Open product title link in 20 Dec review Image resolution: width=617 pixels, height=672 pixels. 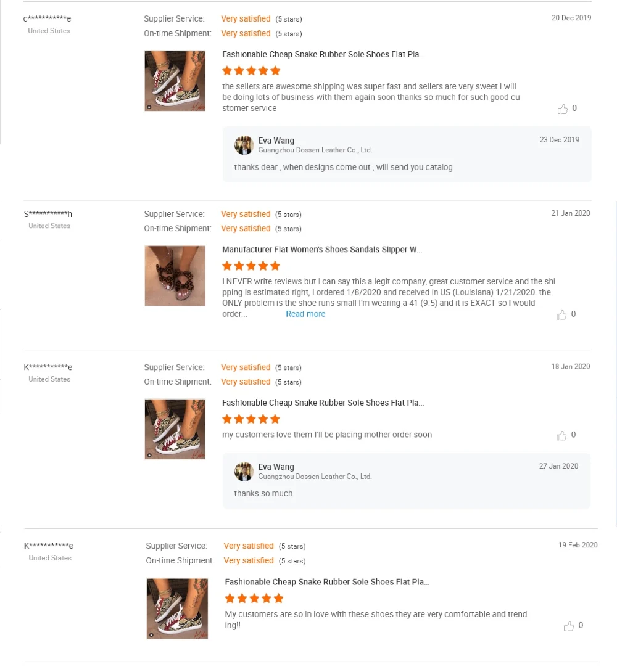click(x=323, y=54)
